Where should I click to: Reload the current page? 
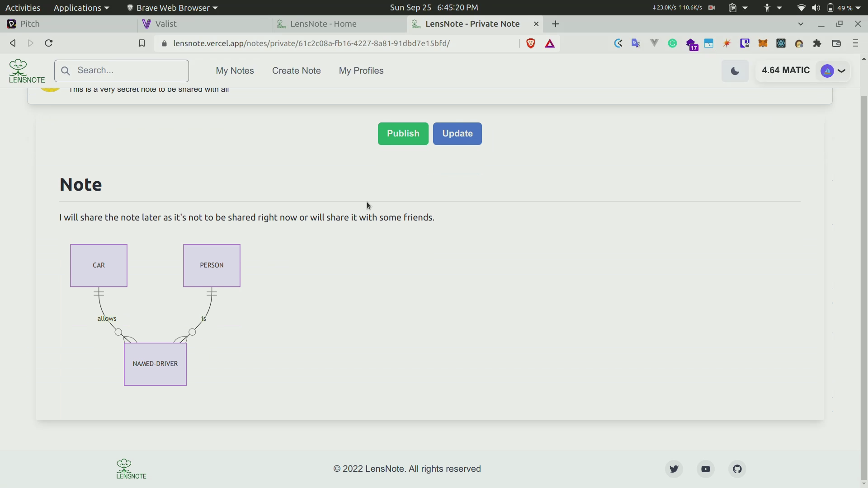coord(49,43)
